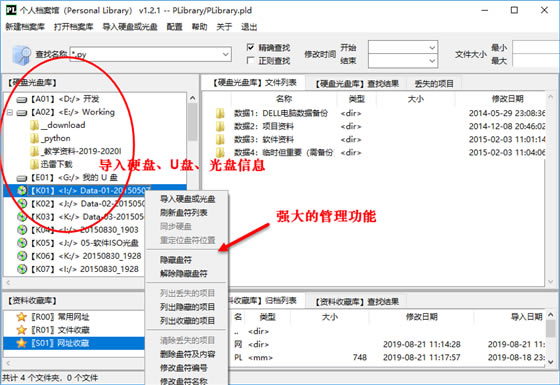The image size is (560, 385).
Task: Click the disc tree vertical scrollbar thumb
Action: click(x=192, y=121)
